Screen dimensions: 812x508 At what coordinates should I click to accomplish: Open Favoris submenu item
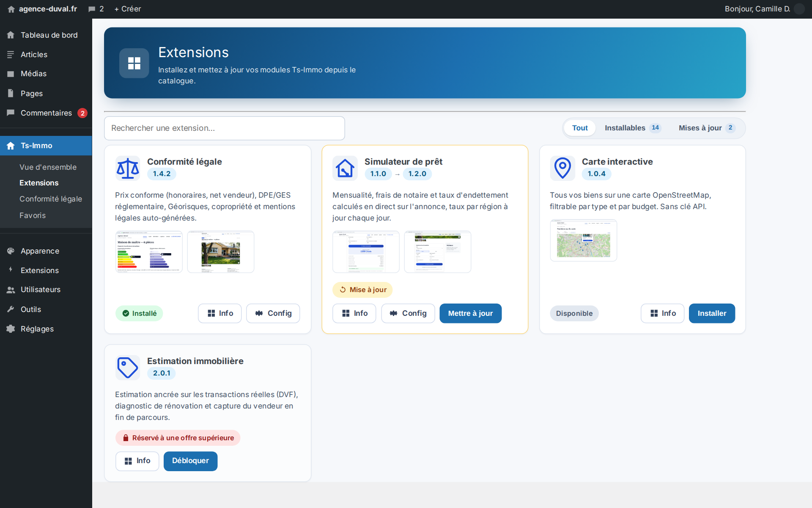[x=33, y=215]
